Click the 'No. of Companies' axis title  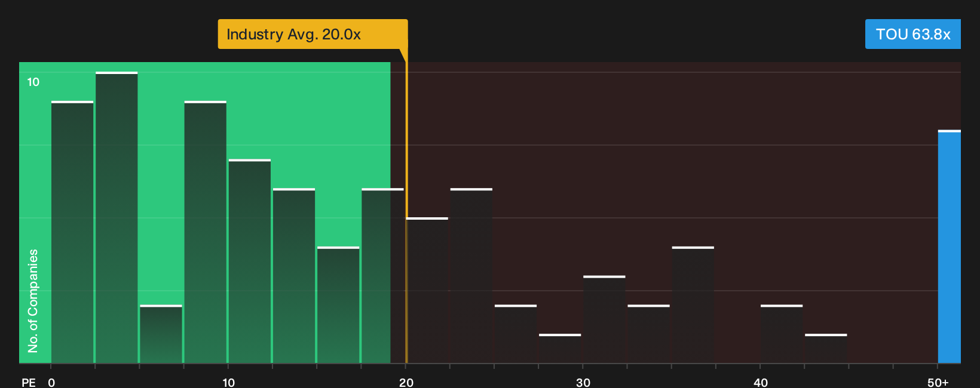pos(33,301)
